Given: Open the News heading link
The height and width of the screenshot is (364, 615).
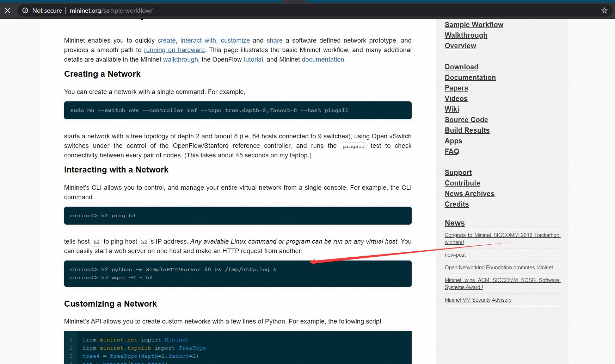Looking at the screenshot, I should click(455, 223).
